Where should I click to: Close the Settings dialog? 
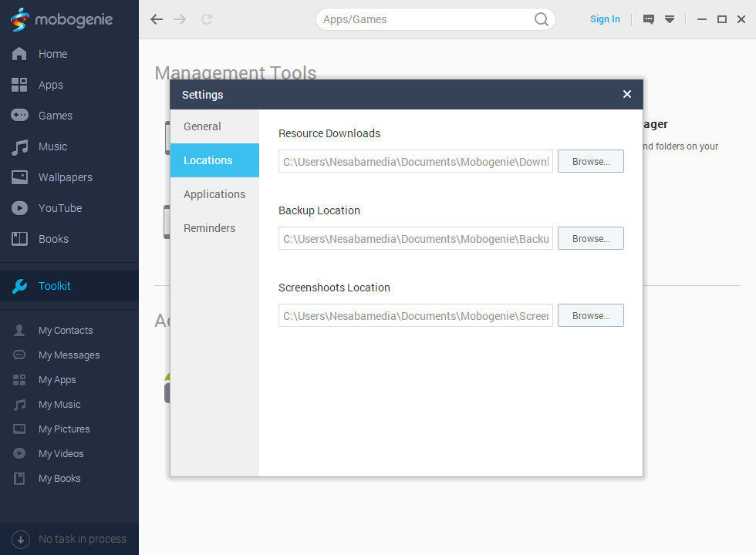626,94
